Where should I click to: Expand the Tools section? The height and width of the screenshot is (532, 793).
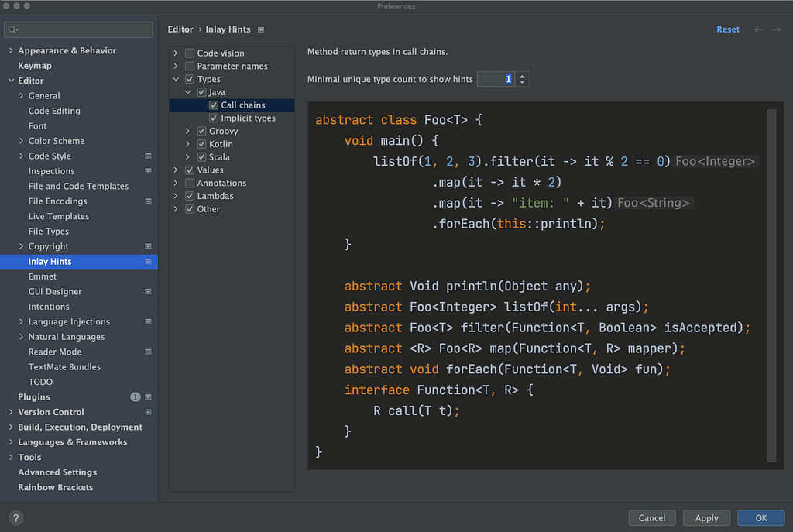click(x=11, y=457)
